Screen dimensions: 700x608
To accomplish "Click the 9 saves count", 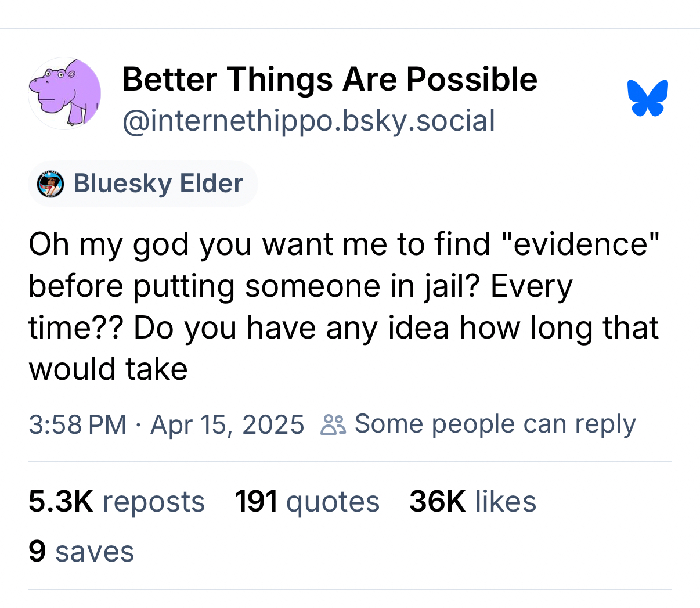I will pos(81,551).
